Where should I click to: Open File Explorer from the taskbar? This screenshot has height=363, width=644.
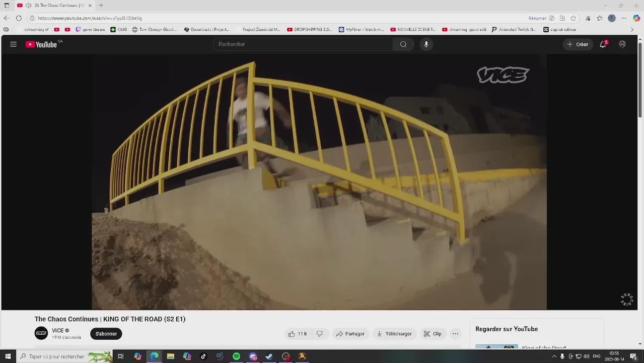171,356
